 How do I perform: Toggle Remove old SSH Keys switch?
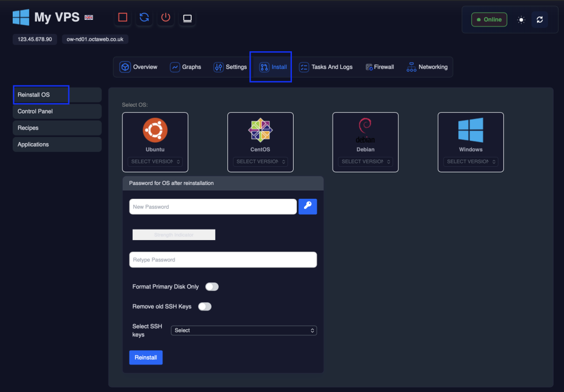click(x=204, y=307)
